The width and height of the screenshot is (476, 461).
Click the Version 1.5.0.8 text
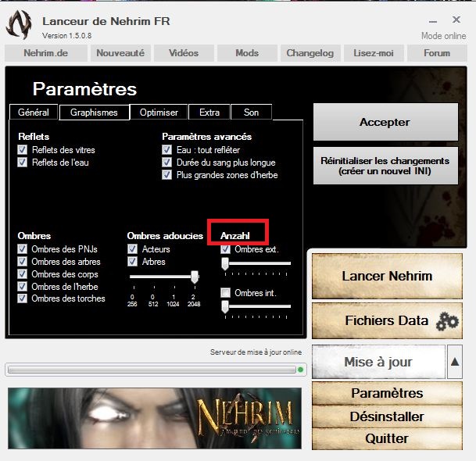66,35
